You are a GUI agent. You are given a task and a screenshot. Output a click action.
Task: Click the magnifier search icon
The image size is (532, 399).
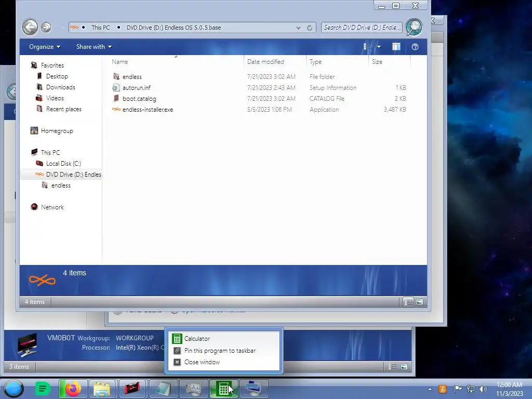(x=414, y=27)
